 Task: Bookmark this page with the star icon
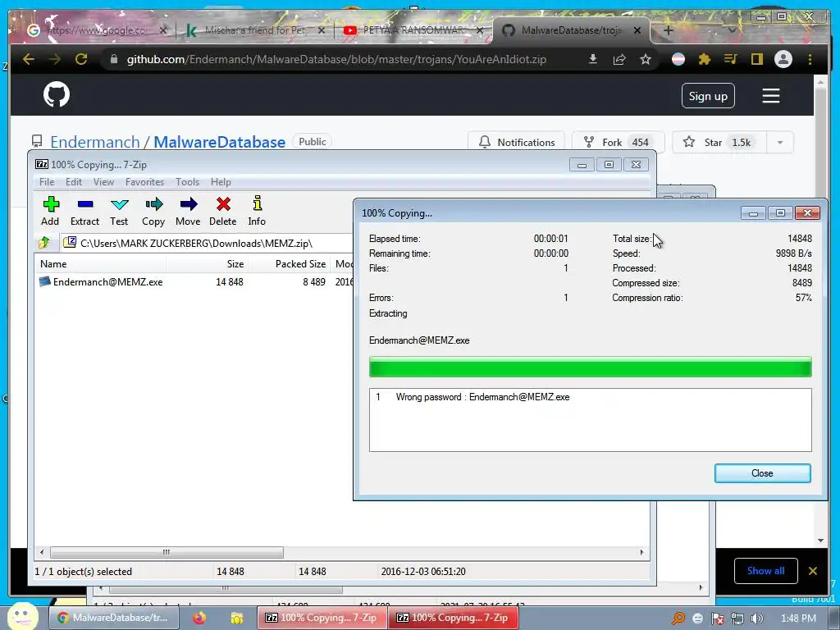pyautogui.click(x=646, y=59)
